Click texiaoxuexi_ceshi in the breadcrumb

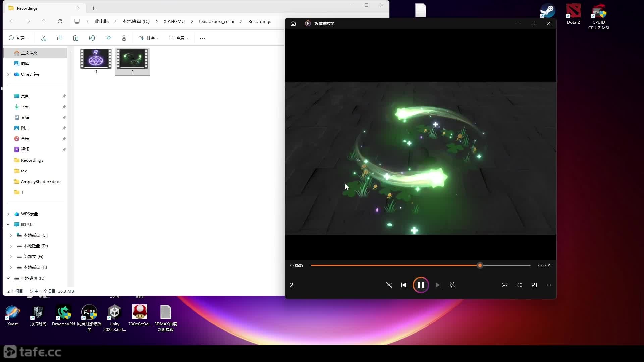[216, 21]
